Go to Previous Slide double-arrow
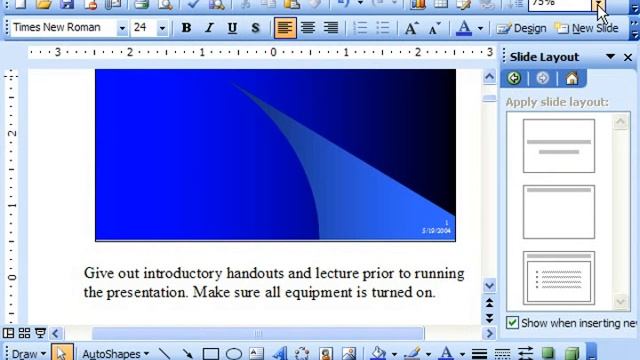 (489, 303)
